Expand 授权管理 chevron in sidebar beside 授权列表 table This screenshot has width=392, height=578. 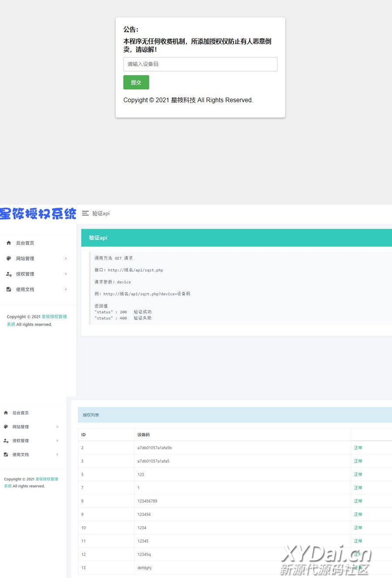tap(57, 441)
